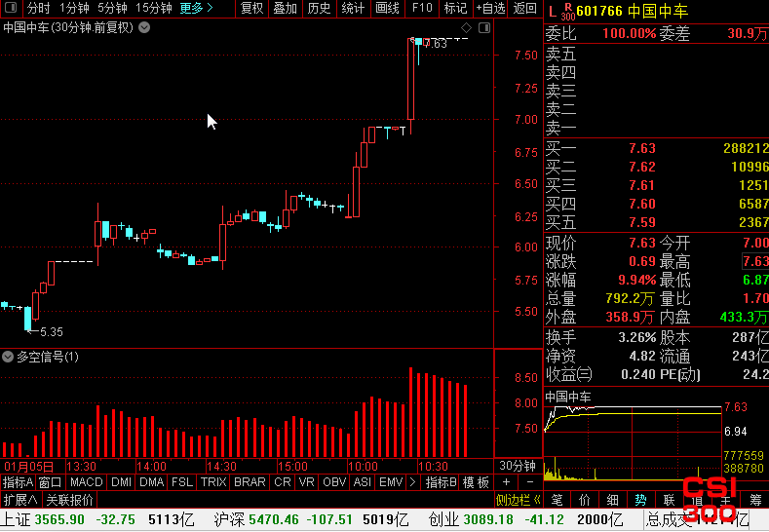
Task: Select the 指标B tab
Action: pos(441,482)
